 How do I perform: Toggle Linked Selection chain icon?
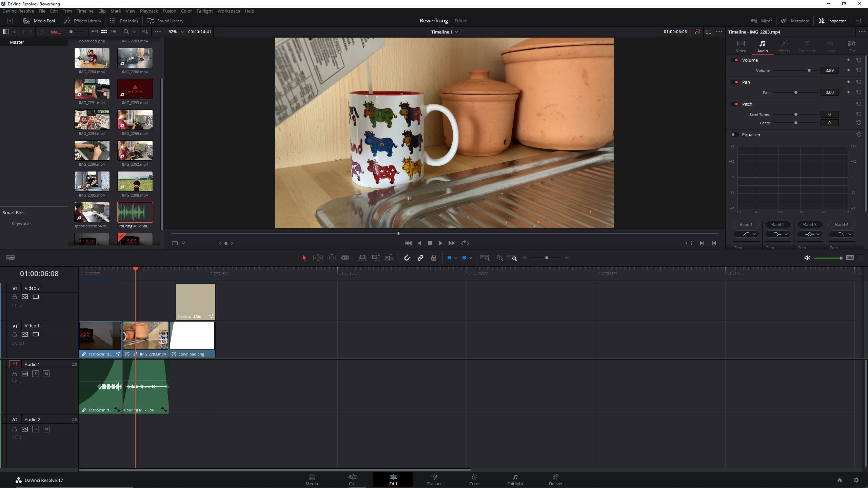pos(420,258)
